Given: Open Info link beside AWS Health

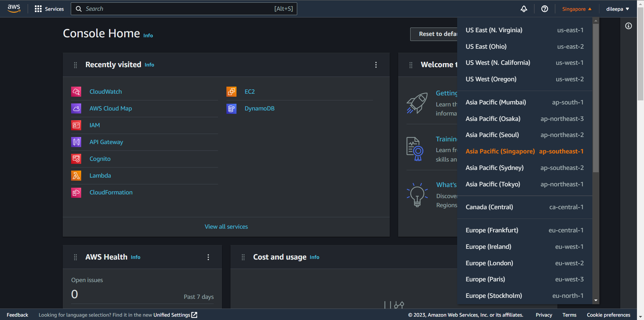Looking at the screenshot, I should 136,257.
